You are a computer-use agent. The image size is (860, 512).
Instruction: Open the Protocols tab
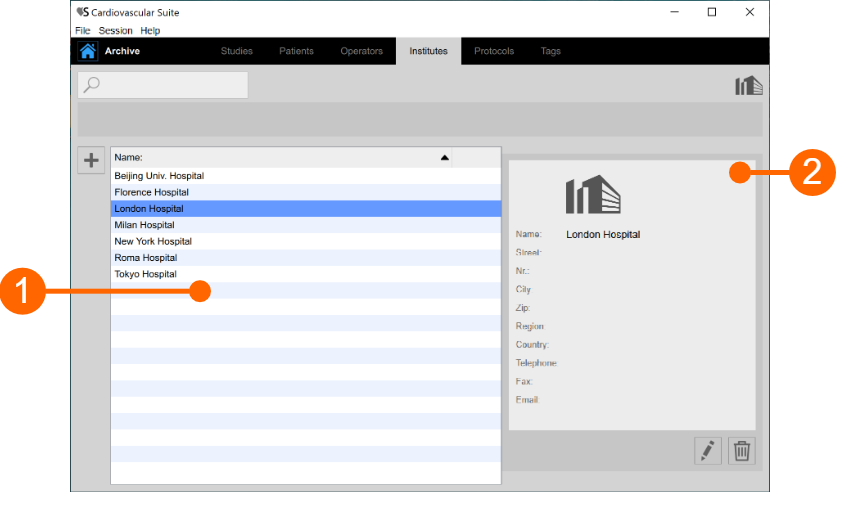[494, 51]
